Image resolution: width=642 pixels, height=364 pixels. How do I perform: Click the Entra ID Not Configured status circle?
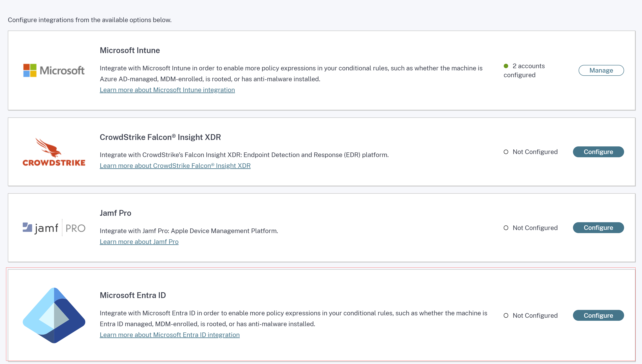[x=506, y=316]
